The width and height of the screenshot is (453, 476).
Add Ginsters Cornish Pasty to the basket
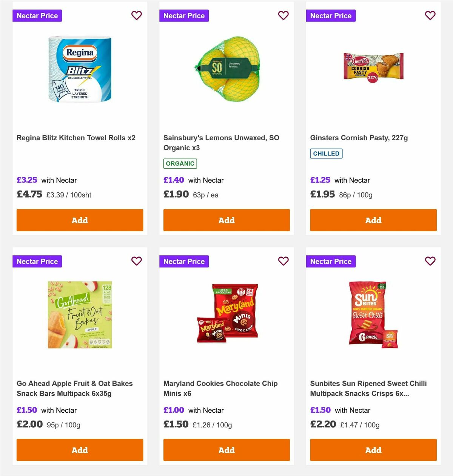tap(373, 220)
